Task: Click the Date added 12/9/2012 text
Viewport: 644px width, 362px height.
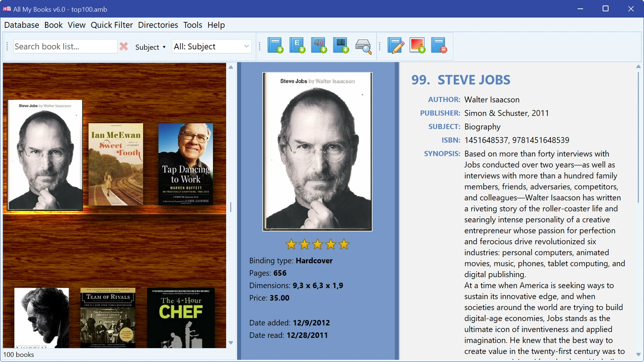Action: click(x=289, y=323)
